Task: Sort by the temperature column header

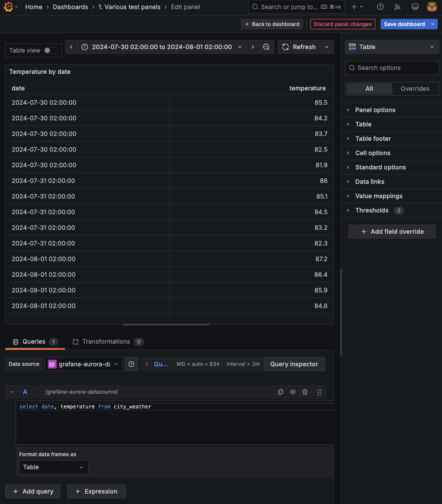Action: click(x=307, y=88)
